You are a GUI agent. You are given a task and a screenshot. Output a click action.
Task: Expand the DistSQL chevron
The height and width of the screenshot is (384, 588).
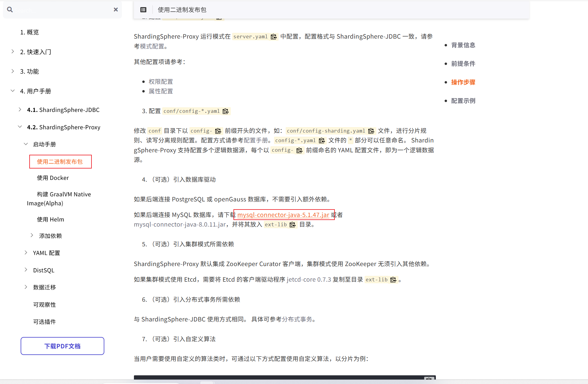click(26, 270)
